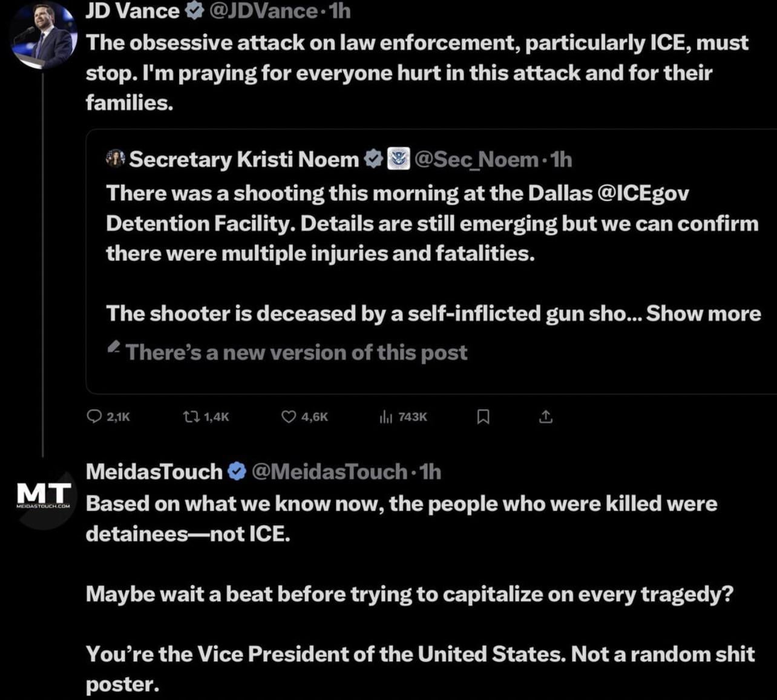This screenshot has width=777, height=700.
Task: Open the @JDVance handle
Action: 263,10
